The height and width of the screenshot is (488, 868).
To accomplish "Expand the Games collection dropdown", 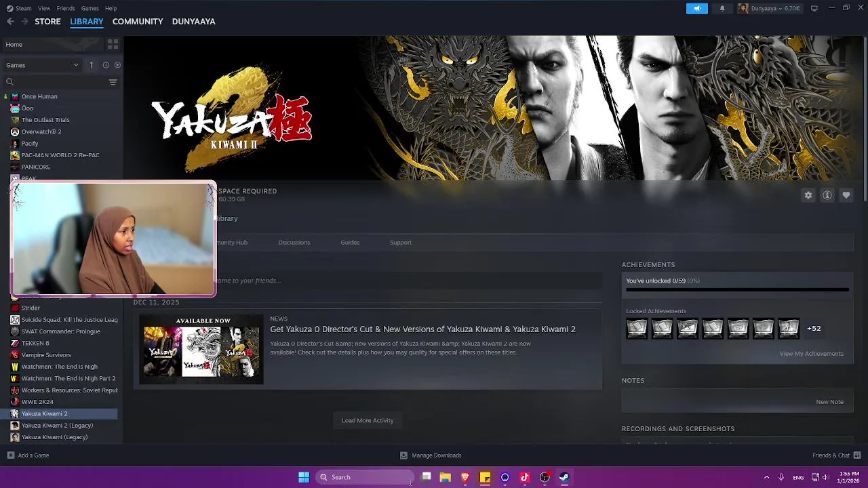I will (x=42, y=65).
